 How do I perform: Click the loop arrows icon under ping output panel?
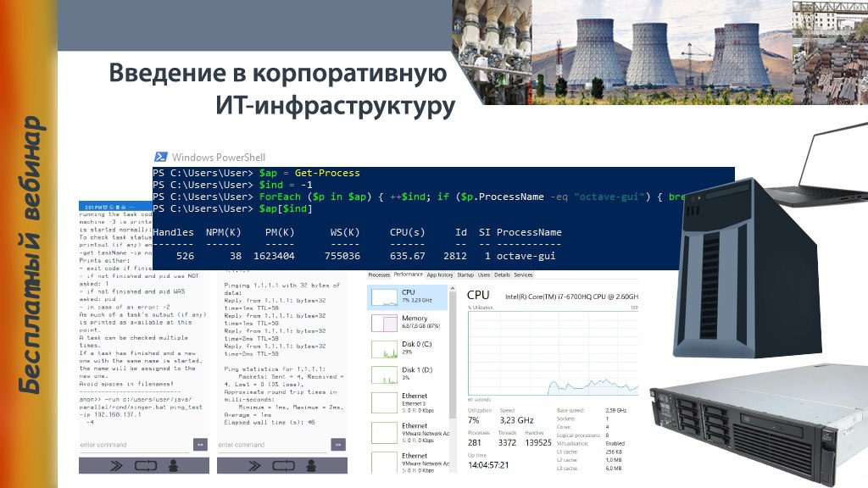pyautogui.click(x=283, y=466)
